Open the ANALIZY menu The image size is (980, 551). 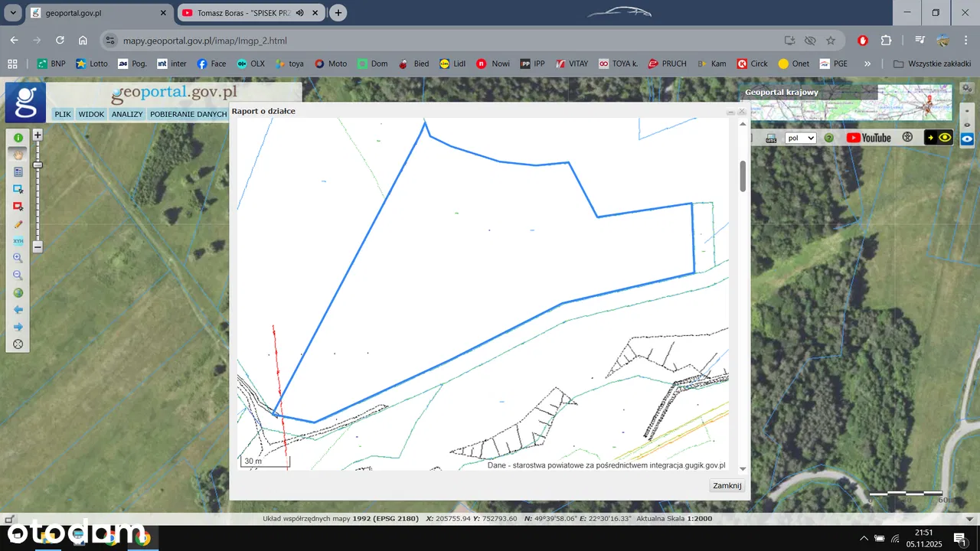[x=126, y=114]
